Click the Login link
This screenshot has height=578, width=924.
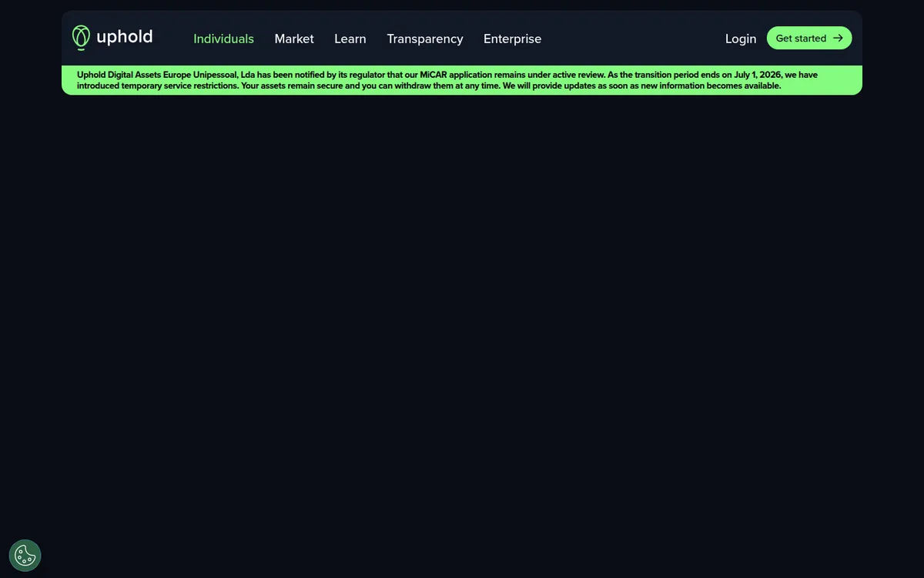pyautogui.click(x=741, y=39)
